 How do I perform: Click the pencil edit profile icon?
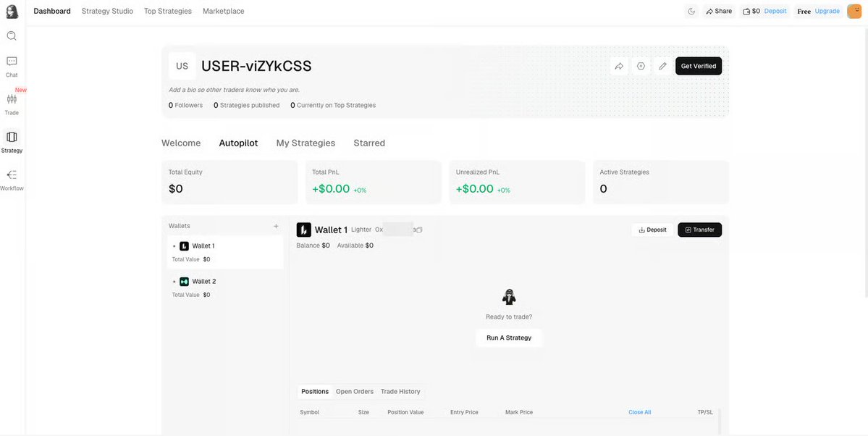pyautogui.click(x=662, y=66)
